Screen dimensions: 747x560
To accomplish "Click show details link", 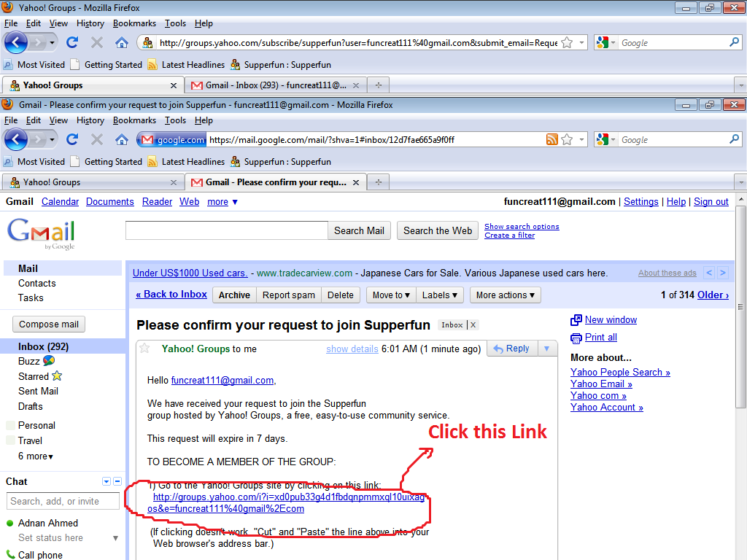I will [352, 349].
